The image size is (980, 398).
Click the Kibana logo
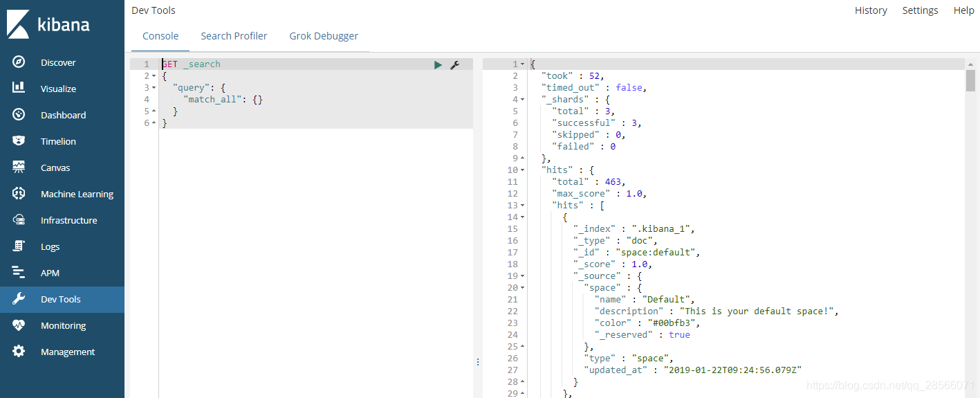[48, 24]
